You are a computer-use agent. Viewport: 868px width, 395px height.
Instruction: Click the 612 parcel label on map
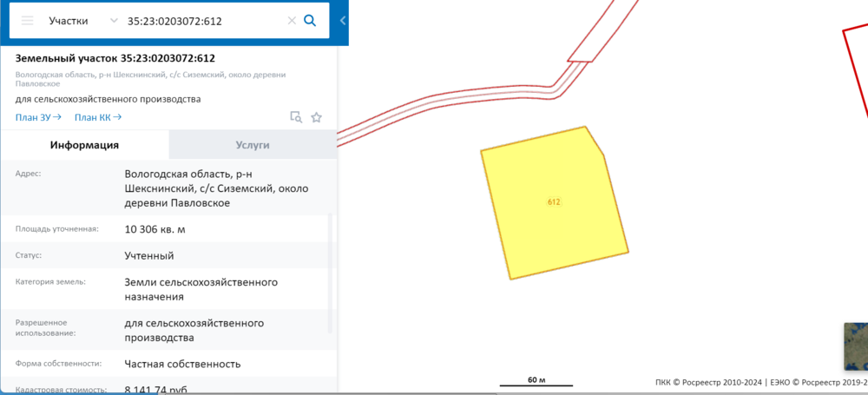click(554, 201)
